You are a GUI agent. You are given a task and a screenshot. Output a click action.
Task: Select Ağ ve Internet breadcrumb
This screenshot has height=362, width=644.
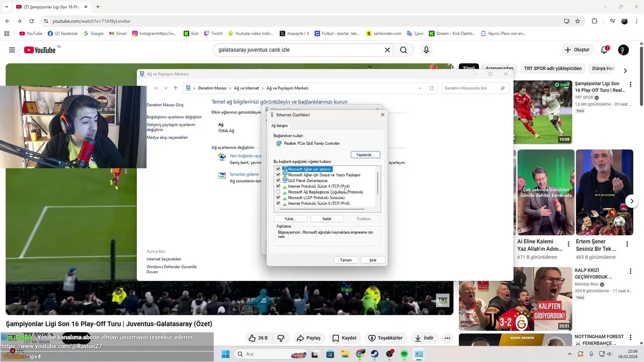pos(247,88)
